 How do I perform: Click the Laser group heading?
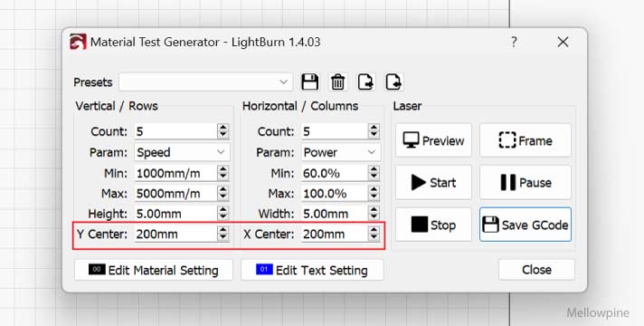pos(407,106)
